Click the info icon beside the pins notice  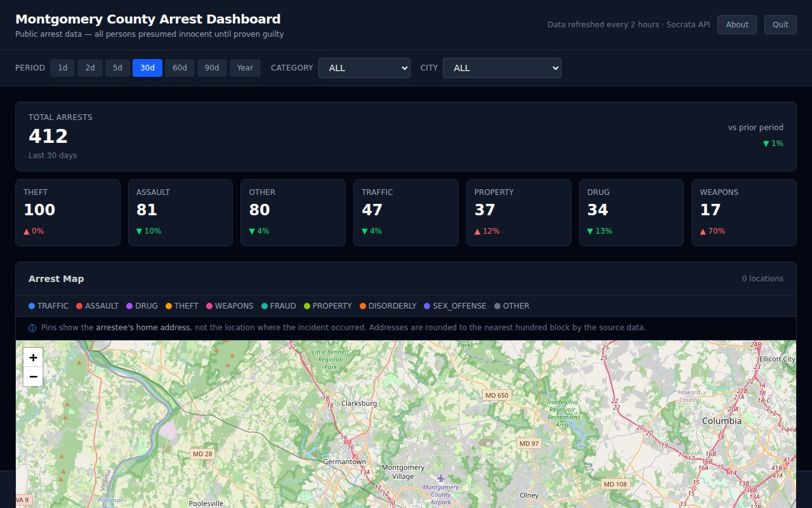(x=32, y=328)
